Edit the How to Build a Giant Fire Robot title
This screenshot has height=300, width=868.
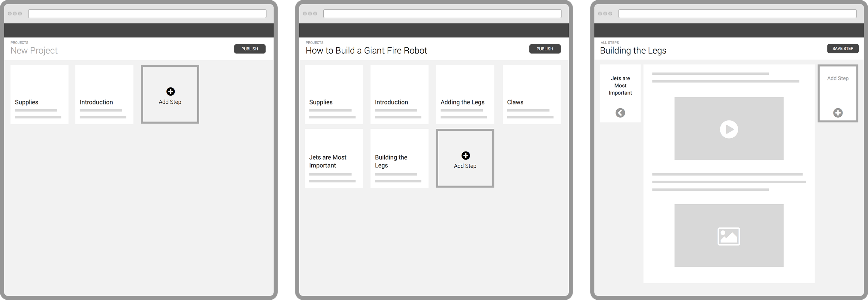pos(366,50)
